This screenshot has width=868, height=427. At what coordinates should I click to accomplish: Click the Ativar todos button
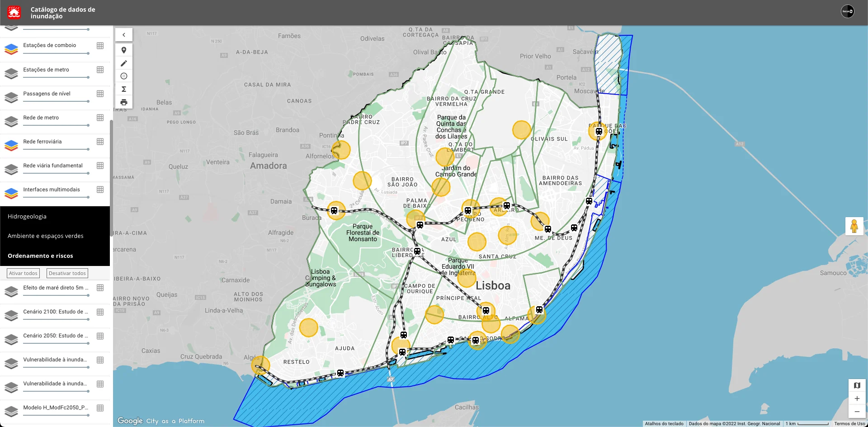pos(23,273)
